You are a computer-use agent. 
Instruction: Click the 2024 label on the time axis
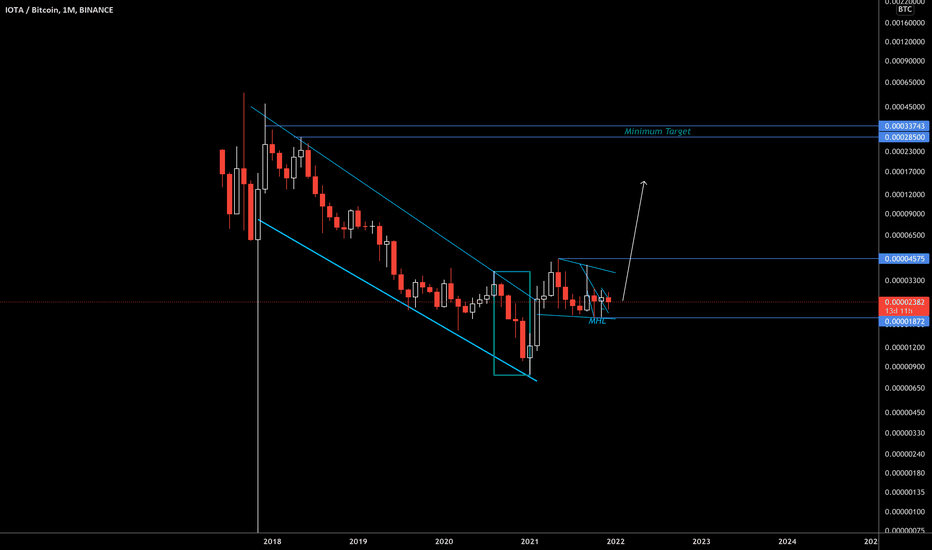pos(788,542)
